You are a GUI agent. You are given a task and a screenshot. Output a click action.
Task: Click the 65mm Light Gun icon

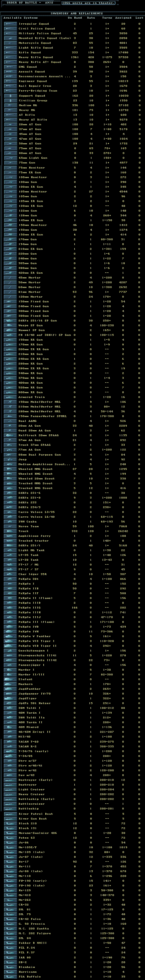point(10,158)
